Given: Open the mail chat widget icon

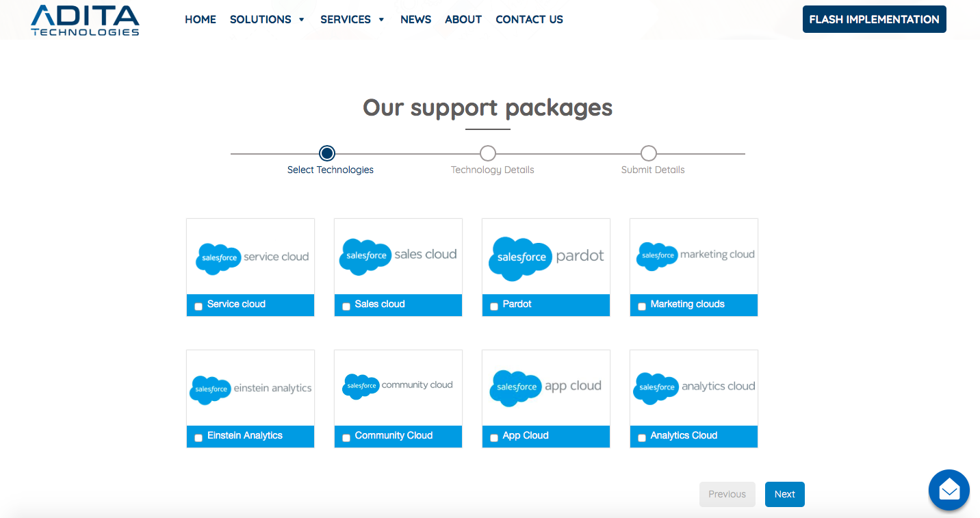Looking at the screenshot, I should coord(949,490).
